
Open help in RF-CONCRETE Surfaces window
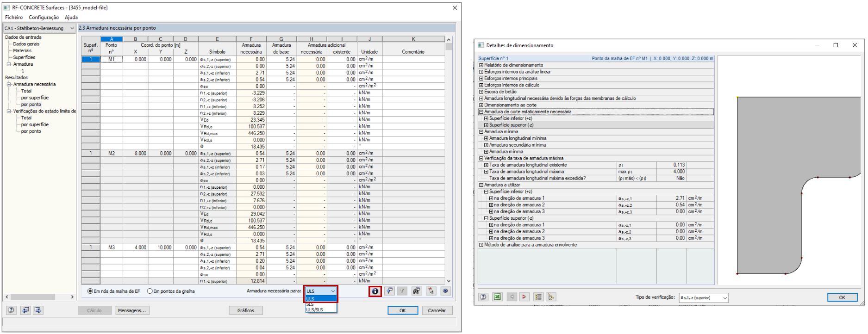pos(11,310)
